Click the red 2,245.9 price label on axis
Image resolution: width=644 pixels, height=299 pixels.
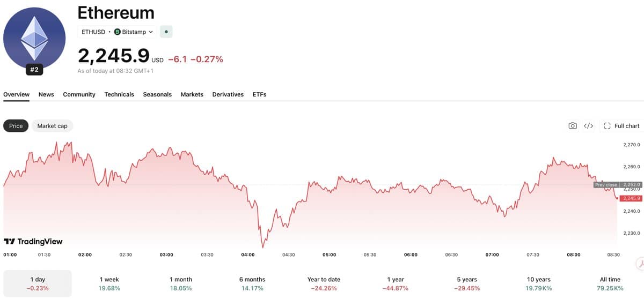[631, 198]
